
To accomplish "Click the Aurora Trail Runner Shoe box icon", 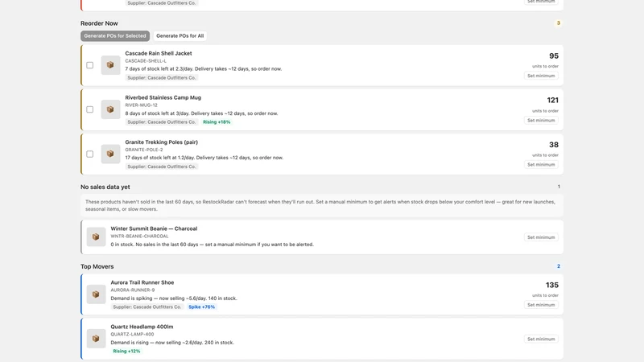I will pyautogui.click(x=96, y=294).
